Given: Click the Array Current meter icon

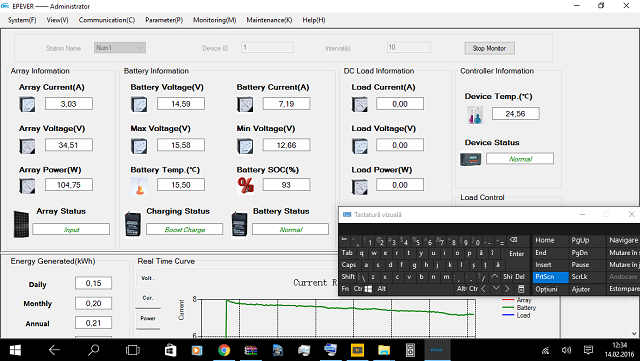Looking at the screenshot, I should click(27, 105).
